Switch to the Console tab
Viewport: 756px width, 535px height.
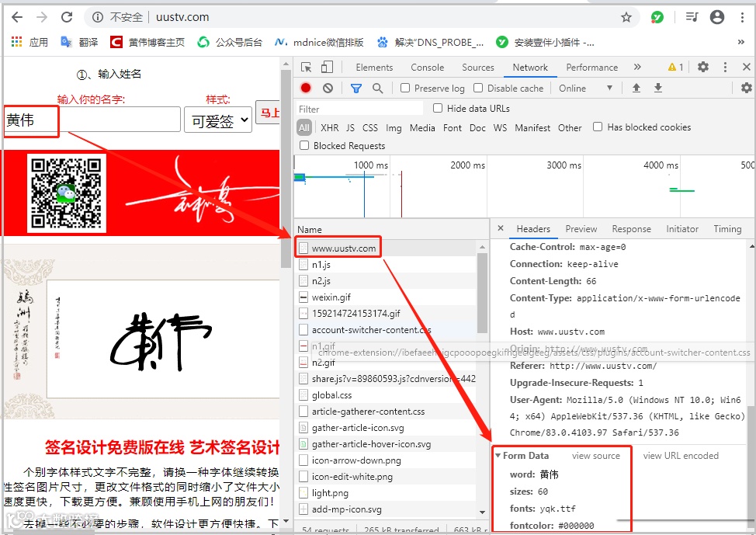[427, 68]
